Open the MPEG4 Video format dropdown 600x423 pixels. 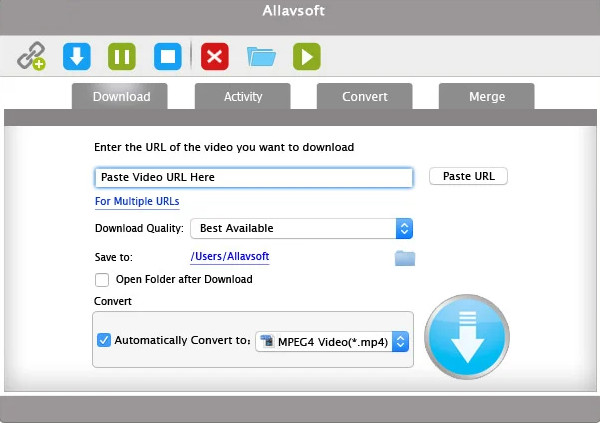click(332, 341)
